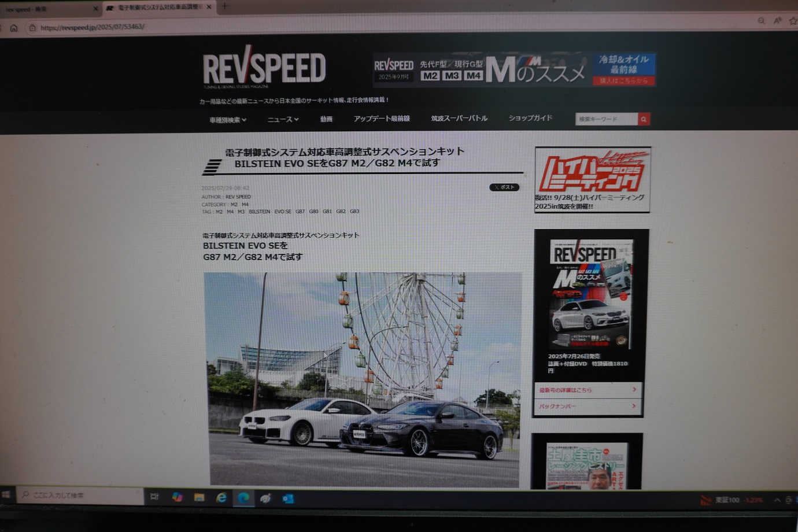The height and width of the screenshot is (532, 798).
Task: Click the M2 category link
Action: point(234,204)
